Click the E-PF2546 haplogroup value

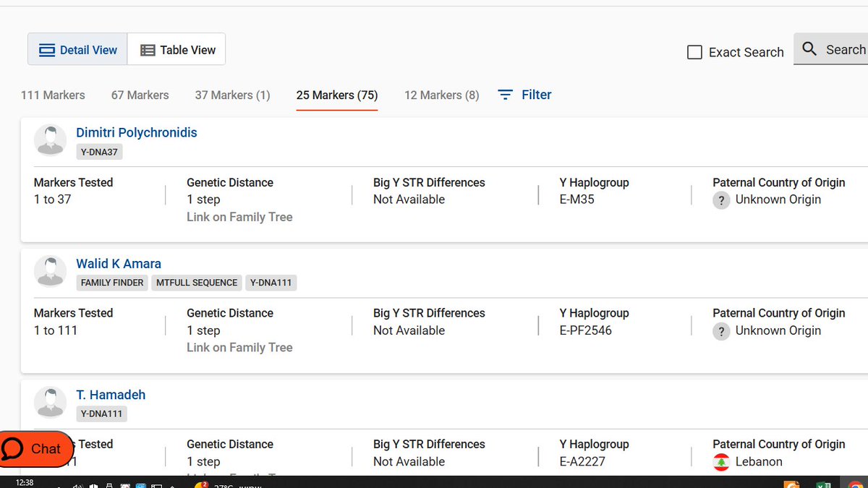[x=585, y=330]
